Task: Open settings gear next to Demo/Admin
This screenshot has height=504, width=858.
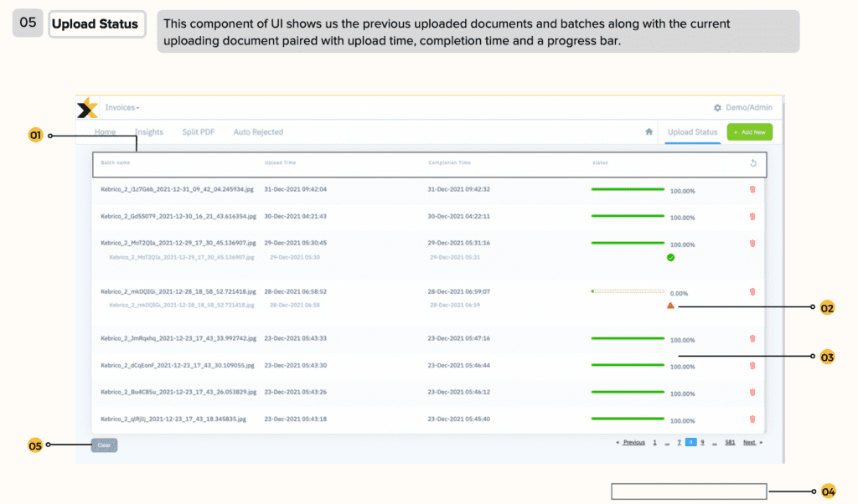Action: pyautogui.click(x=717, y=108)
